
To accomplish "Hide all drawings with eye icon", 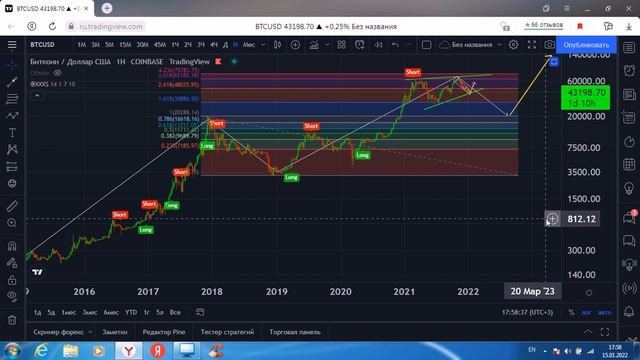I will coord(12,297).
